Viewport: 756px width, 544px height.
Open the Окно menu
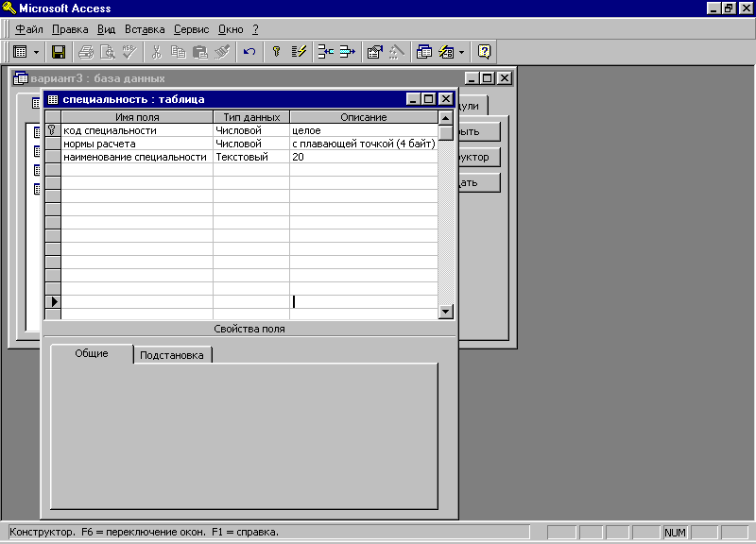(231, 29)
